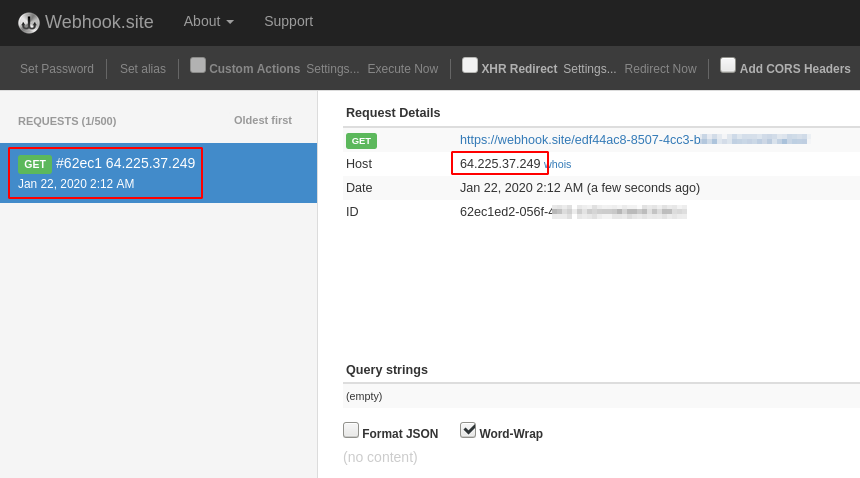The width and height of the screenshot is (860, 478).
Task: Click the Request Details heading
Action: click(393, 113)
